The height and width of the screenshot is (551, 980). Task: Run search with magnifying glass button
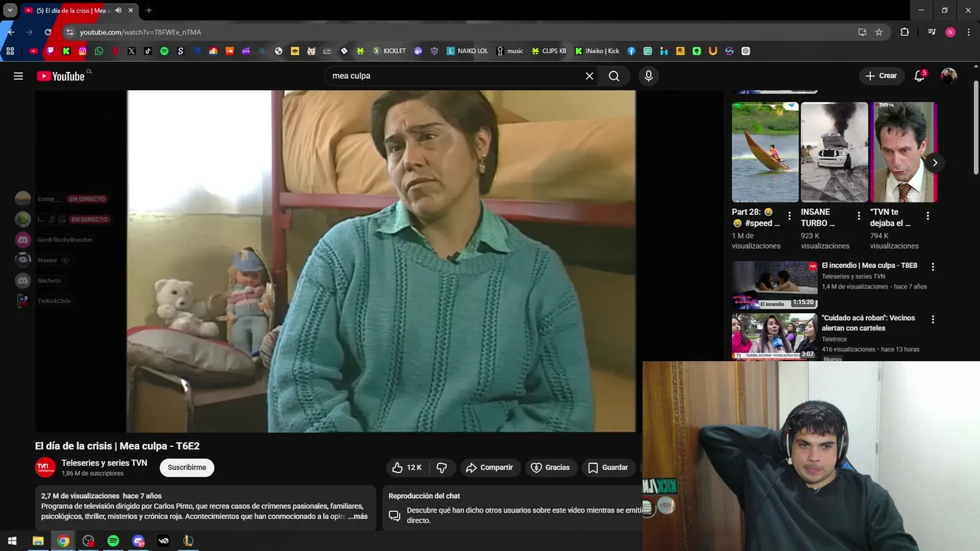click(614, 76)
